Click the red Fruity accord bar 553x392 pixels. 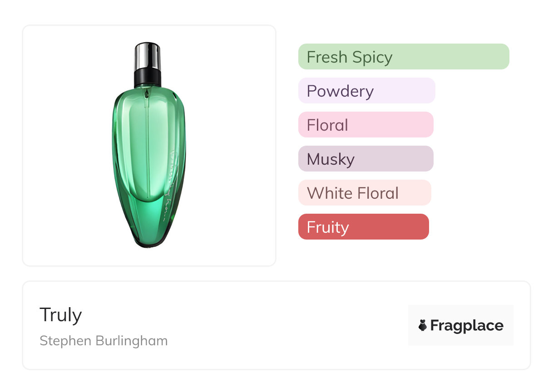pos(363,227)
